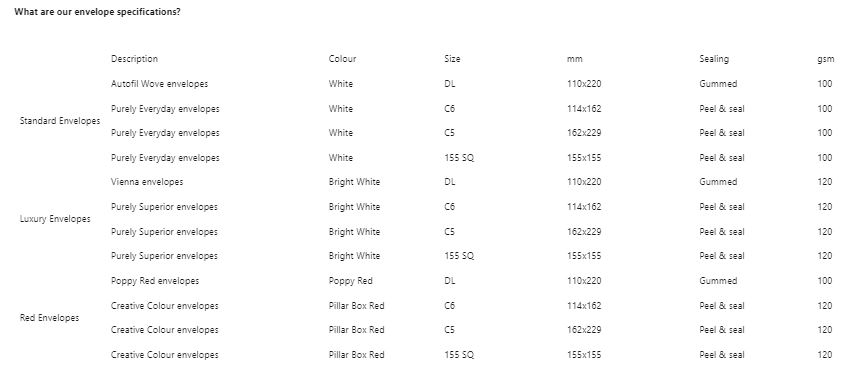Select the Colour column header

coord(342,59)
